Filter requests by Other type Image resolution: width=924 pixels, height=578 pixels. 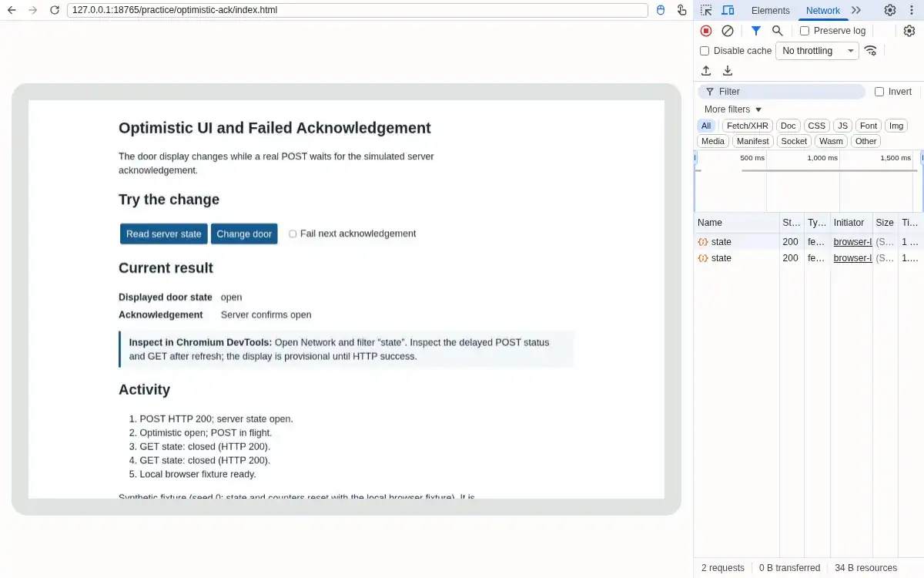tap(865, 141)
